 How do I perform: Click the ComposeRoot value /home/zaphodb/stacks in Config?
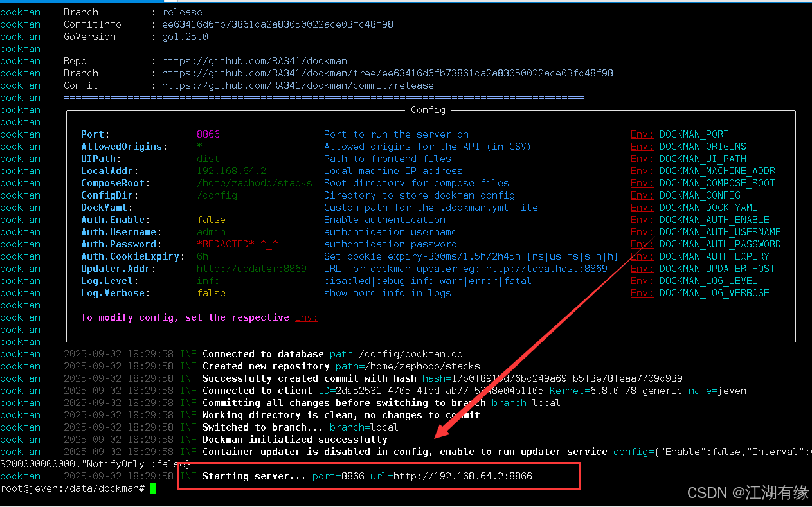pyautogui.click(x=255, y=183)
